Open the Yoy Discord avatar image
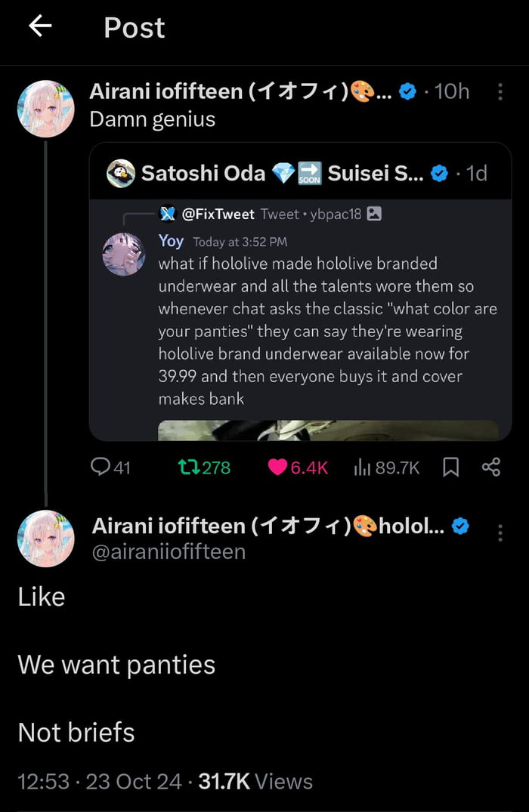The height and width of the screenshot is (812, 529). coord(124,255)
